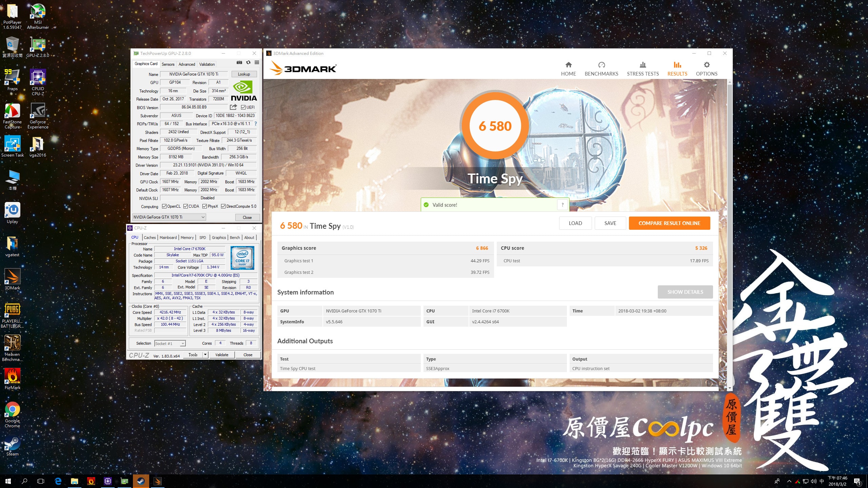The image size is (868, 488).
Task: Click the SAVE result button
Action: coord(610,223)
